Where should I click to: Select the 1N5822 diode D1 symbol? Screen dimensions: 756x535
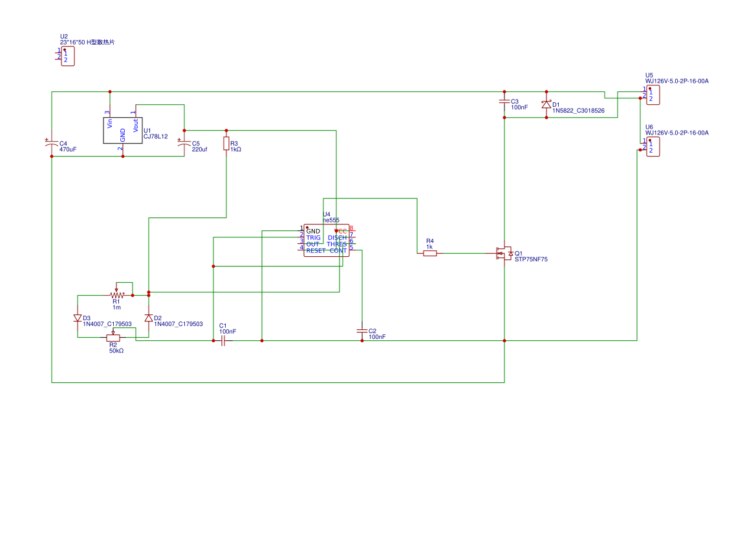point(546,104)
